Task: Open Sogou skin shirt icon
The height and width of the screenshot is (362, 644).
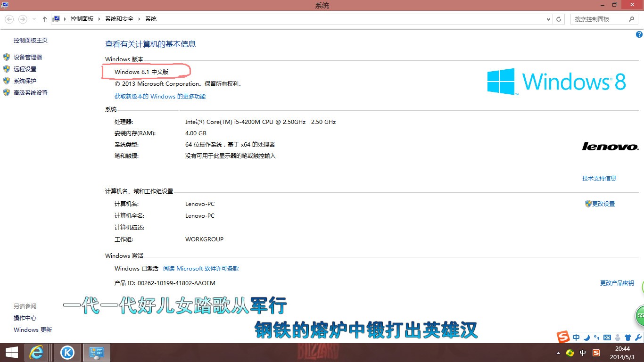Action: [627, 337]
